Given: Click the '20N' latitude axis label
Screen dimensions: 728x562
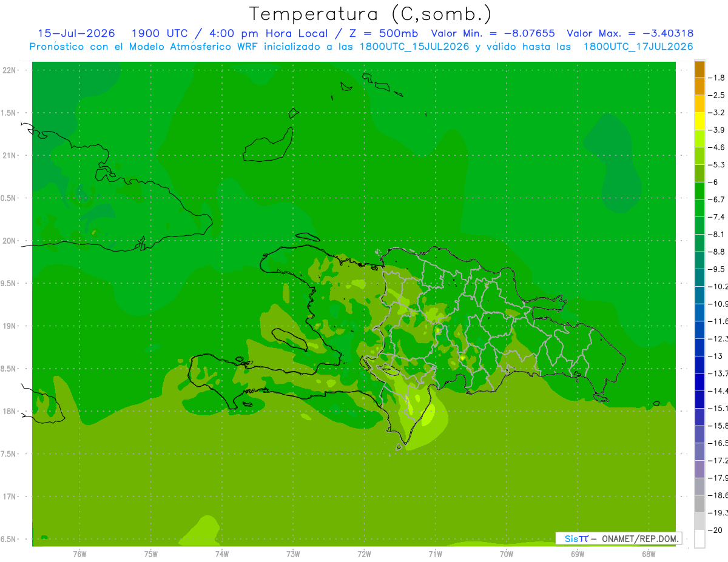Looking at the screenshot, I should coord(10,241).
